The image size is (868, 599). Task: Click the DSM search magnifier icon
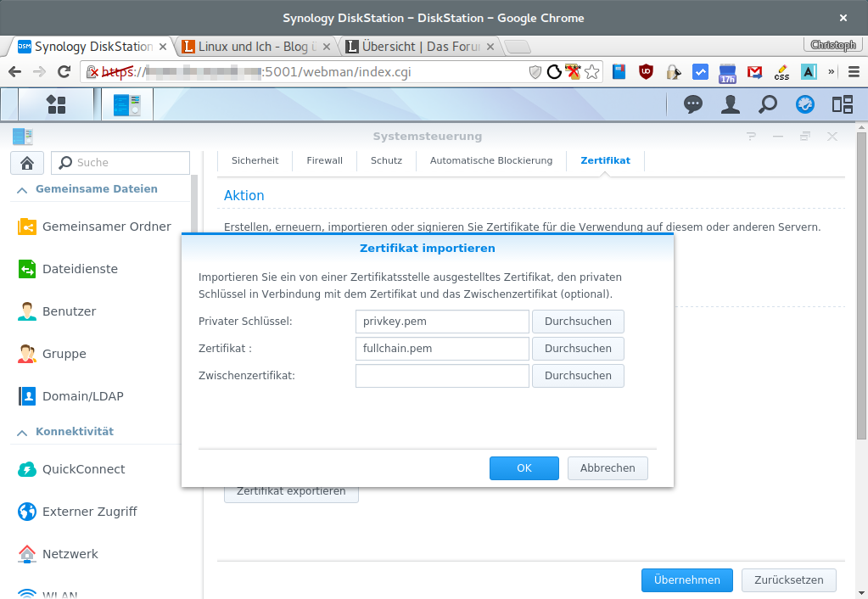[x=767, y=104]
